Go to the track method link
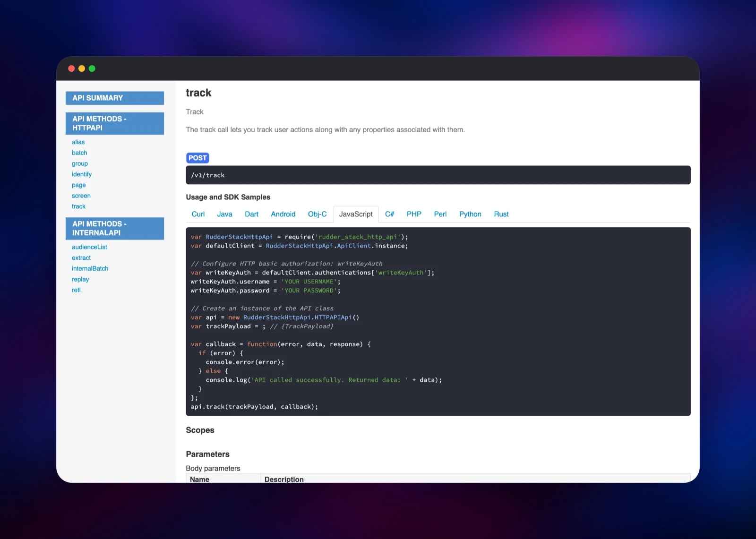The height and width of the screenshot is (539, 756). click(79, 206)
